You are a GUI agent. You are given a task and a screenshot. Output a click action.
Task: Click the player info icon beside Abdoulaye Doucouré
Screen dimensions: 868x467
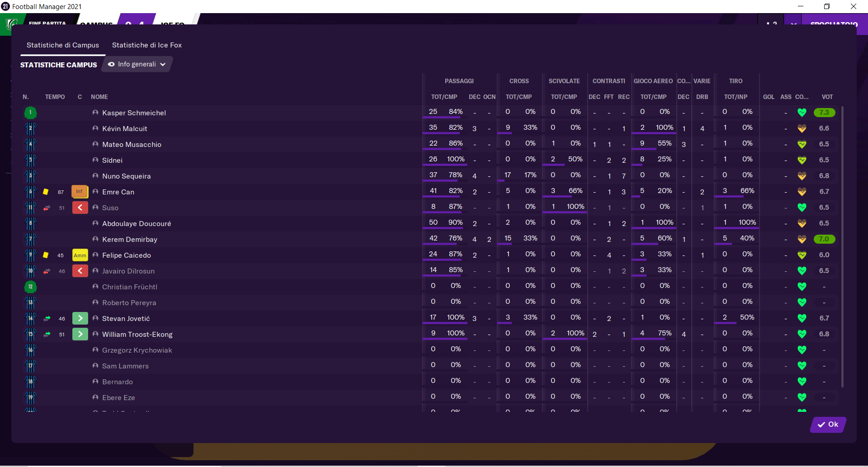(95, 223)
